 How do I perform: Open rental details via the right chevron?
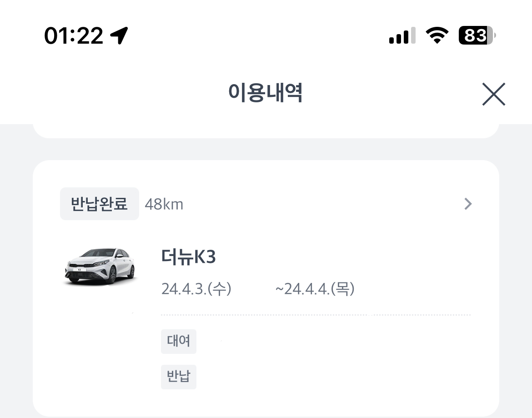pyautogui.click(x=468, y=204)
